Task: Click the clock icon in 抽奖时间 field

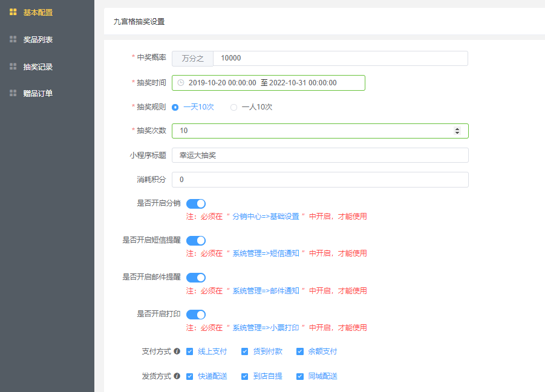Action: coord(181,83)
